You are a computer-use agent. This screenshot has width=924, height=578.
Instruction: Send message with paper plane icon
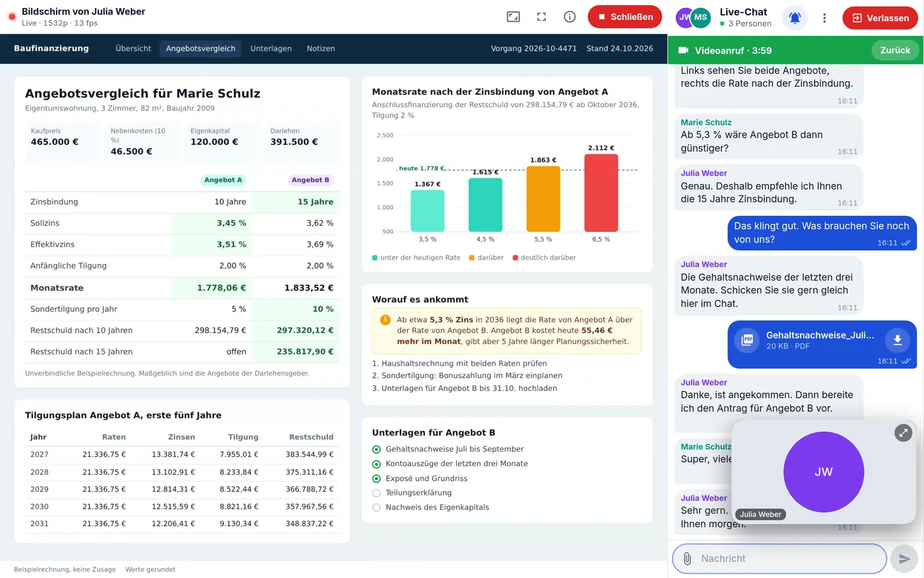(904, 559)
